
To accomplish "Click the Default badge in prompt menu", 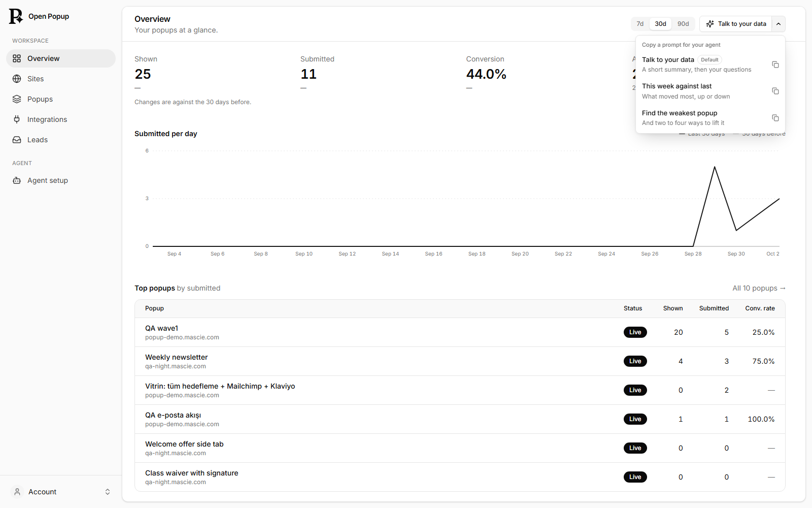I will (709, 59).
